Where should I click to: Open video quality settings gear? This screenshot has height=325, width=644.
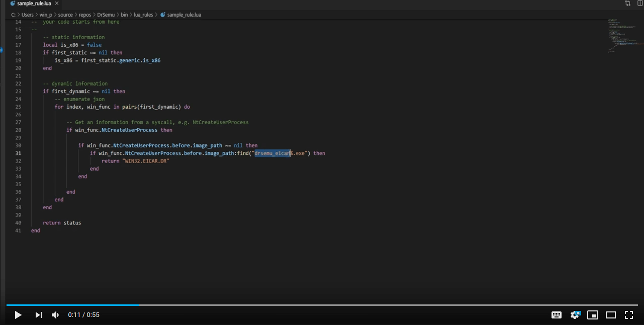coord(575,315)
